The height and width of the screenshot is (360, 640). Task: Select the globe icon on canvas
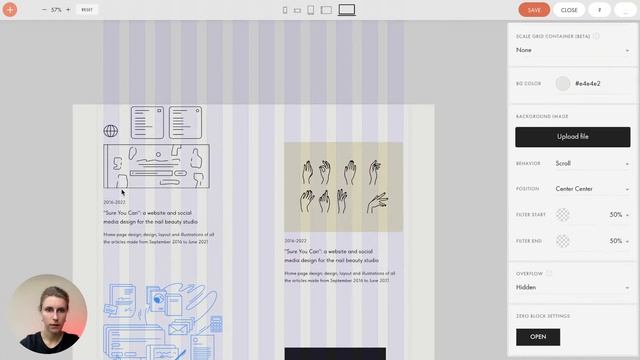(111, 131)
